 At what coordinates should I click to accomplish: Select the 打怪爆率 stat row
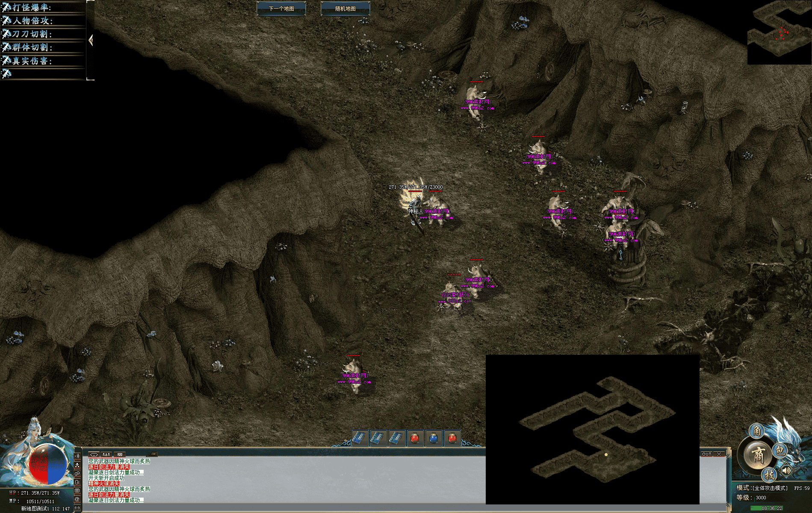pyautogui.click(x=43, y=7)
